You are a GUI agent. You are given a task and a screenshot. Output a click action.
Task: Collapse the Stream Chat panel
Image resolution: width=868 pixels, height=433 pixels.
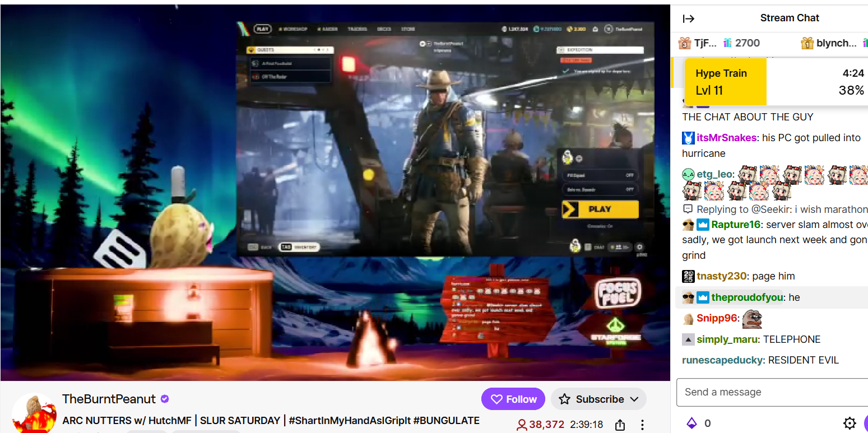pyautogui.click(x=688, y=18)
